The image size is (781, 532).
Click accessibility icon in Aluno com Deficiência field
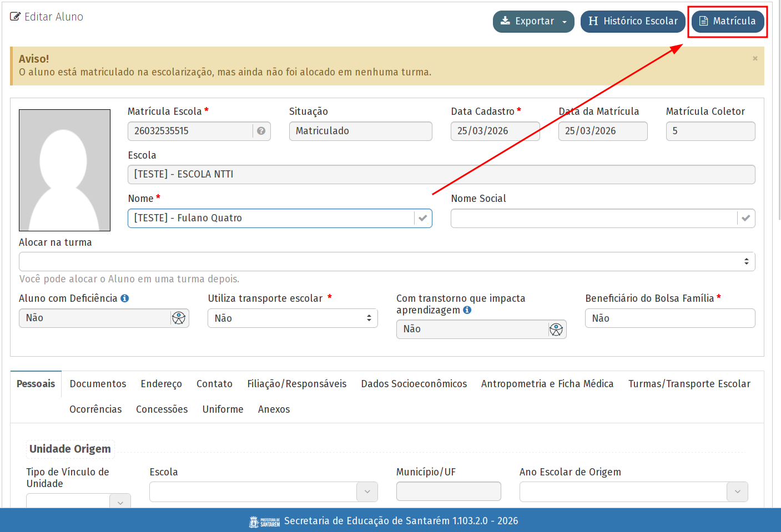click(179, 318)
